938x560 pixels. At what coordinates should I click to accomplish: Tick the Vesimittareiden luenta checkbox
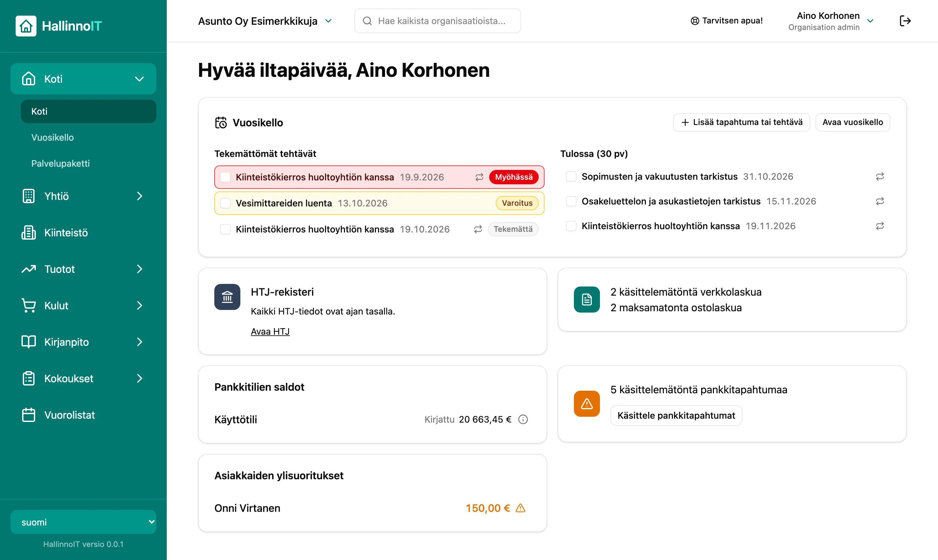(x=225, y=203)
